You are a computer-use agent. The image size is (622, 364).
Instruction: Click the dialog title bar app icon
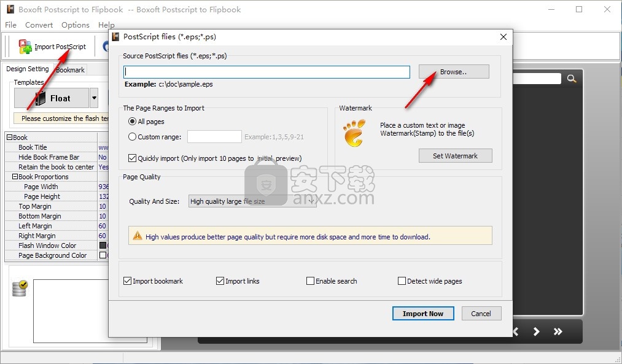(115, 37)
